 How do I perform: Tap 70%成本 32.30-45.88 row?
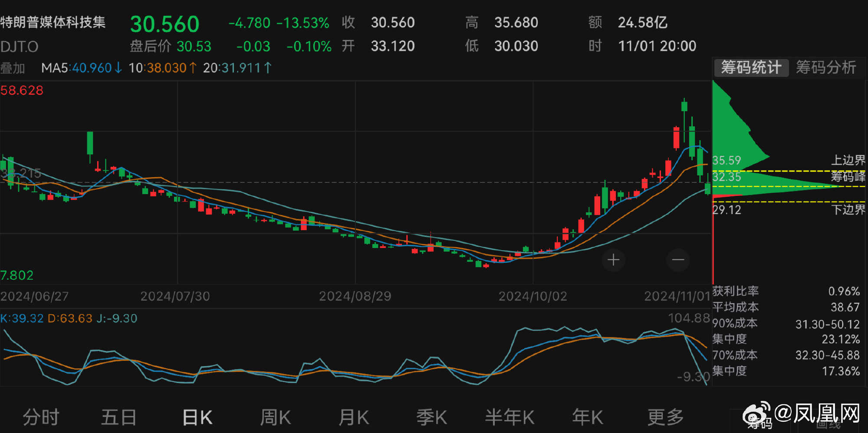pyautogui.click(x=786, y=355)
